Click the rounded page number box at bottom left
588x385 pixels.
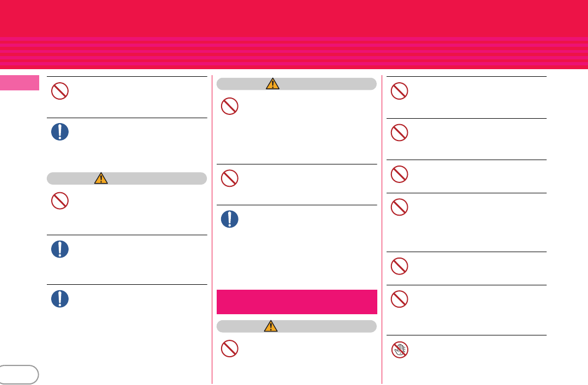pyautogui.click(x=18, y=375)
